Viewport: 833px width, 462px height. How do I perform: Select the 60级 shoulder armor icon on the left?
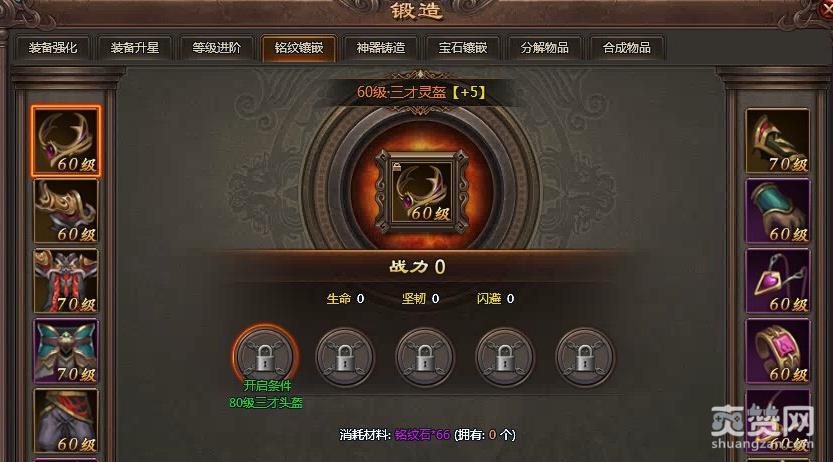66,211
